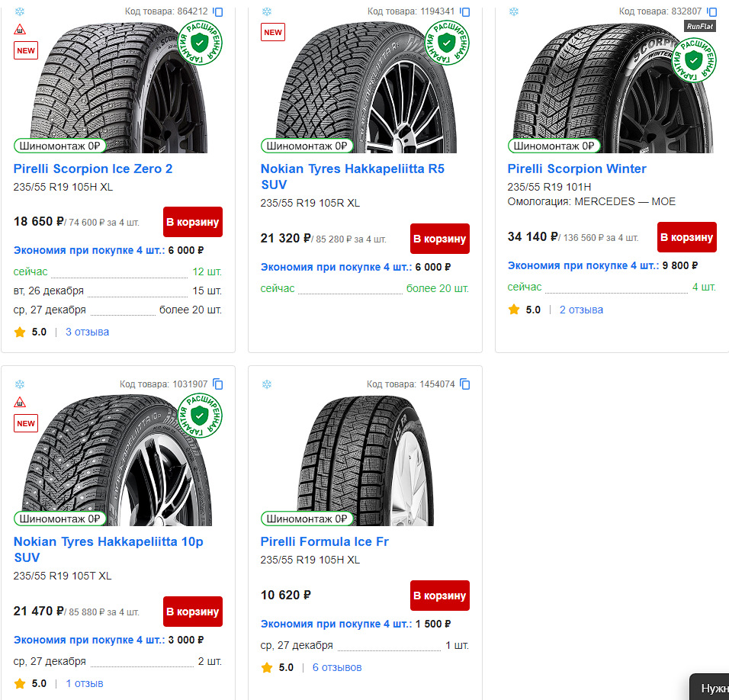Add Pirelli Scorpion Winter to cart

pyautogui.click(x=687, y=237)
